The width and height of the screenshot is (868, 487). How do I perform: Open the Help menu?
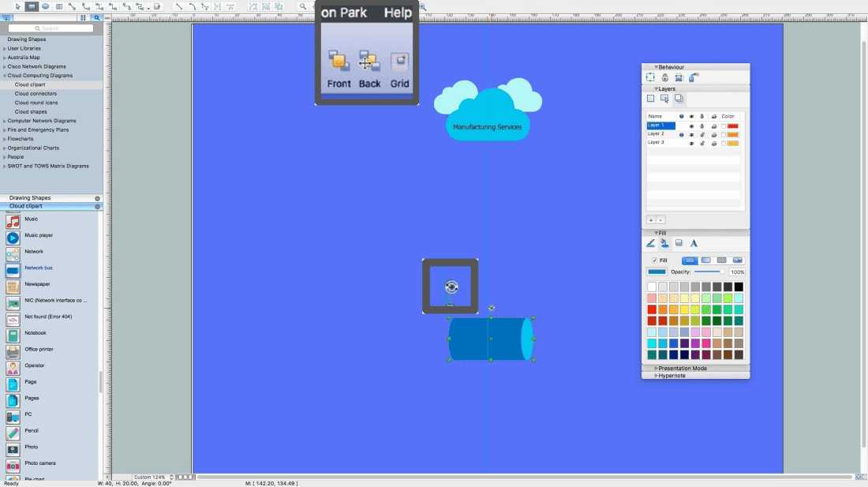[x=398, y=13]
